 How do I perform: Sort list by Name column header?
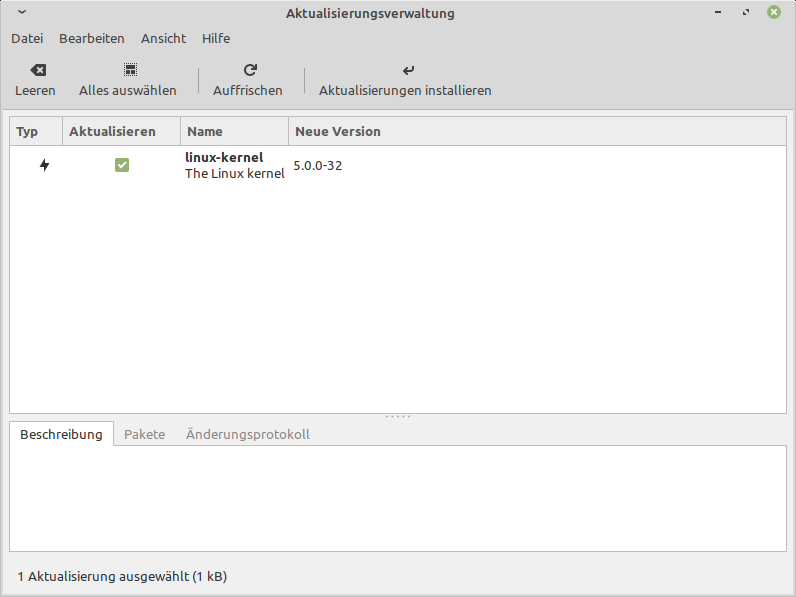(x=234, y=132)
